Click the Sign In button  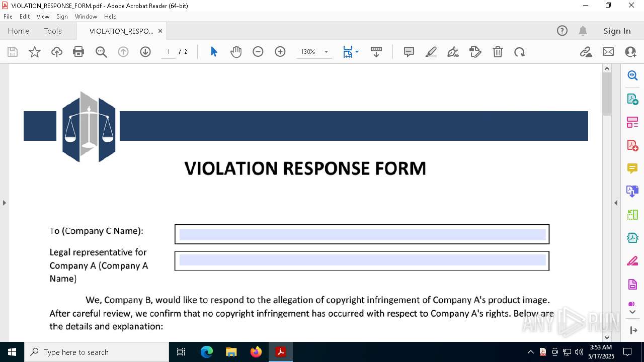[x=617, y=31]
